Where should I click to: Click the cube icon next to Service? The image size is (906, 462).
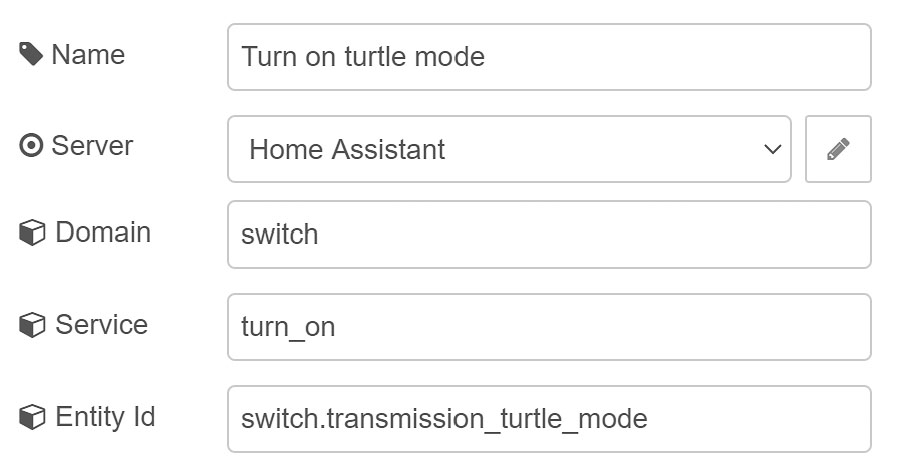coord(32,325)
